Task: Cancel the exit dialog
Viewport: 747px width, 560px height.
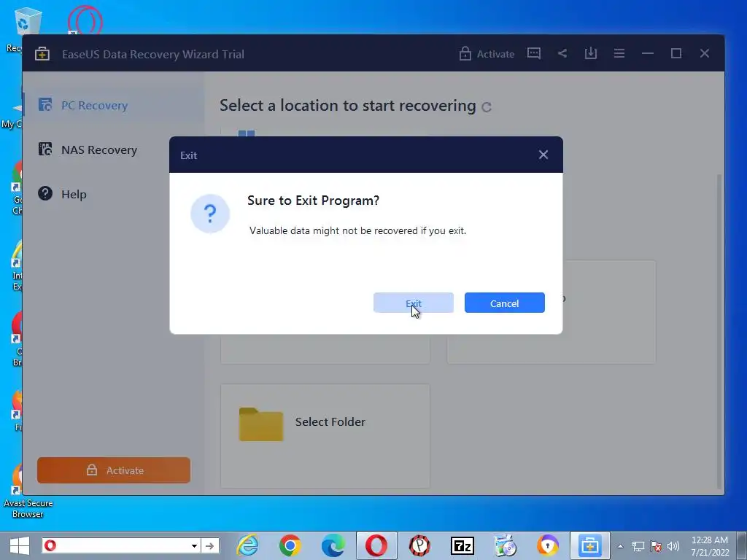Action: [505, 303]
